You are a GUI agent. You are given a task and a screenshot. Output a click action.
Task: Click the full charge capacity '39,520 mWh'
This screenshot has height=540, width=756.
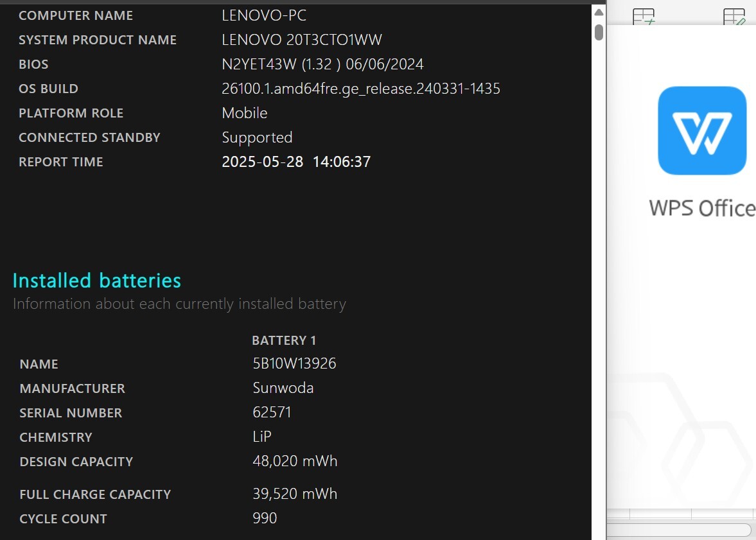pos(295,494)
